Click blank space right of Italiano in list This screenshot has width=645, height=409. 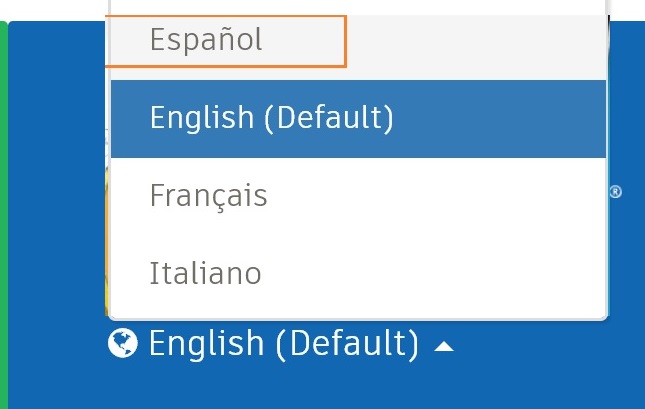pyautogui.click(x=434, y=274)
